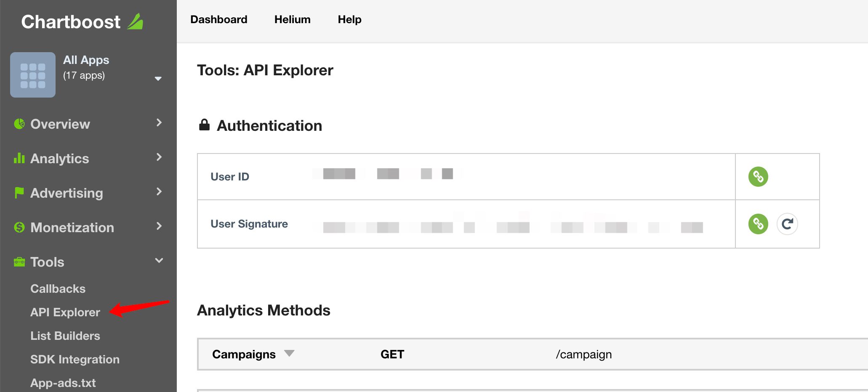868x392 pixels.
Task: Navigate to SDK Integration
Action: (75, 359)
